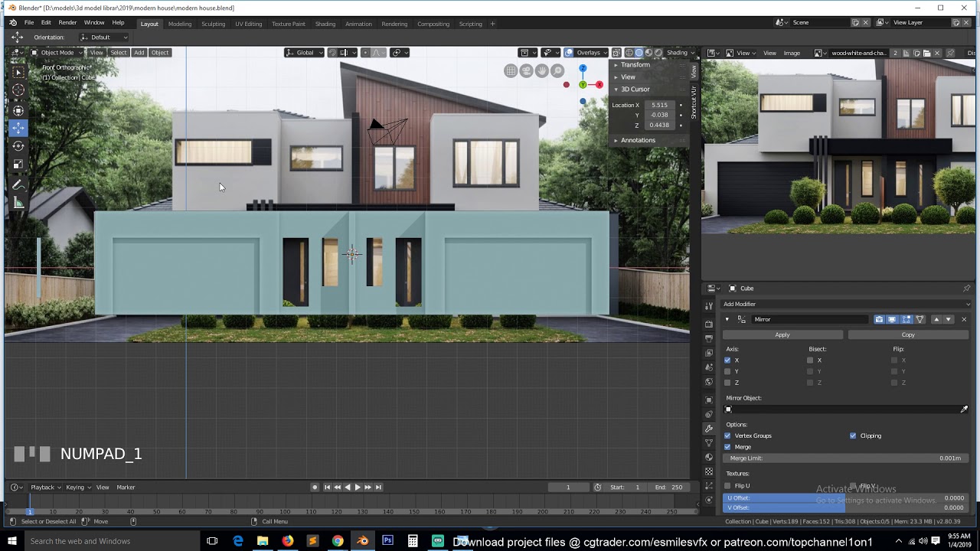This screenshot has height=551, width=980.
Task: Enable the Flip U texture checkbox
Action: 727,486
